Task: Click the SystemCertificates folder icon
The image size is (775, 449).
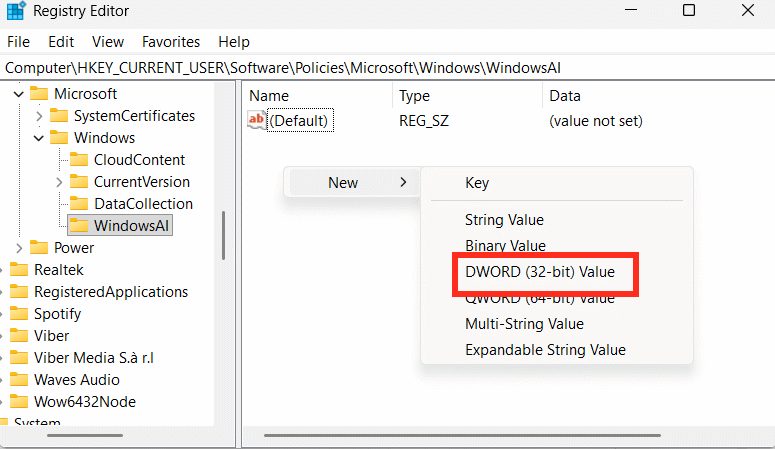Action: pyautogui.click(x=59, y=116)
